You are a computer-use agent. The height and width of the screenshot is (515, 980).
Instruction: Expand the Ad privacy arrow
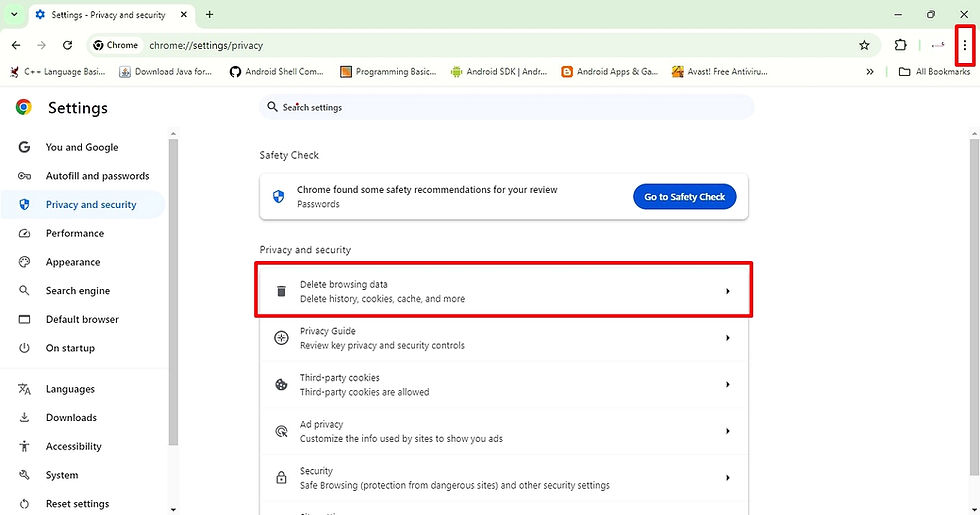[728, 431]
